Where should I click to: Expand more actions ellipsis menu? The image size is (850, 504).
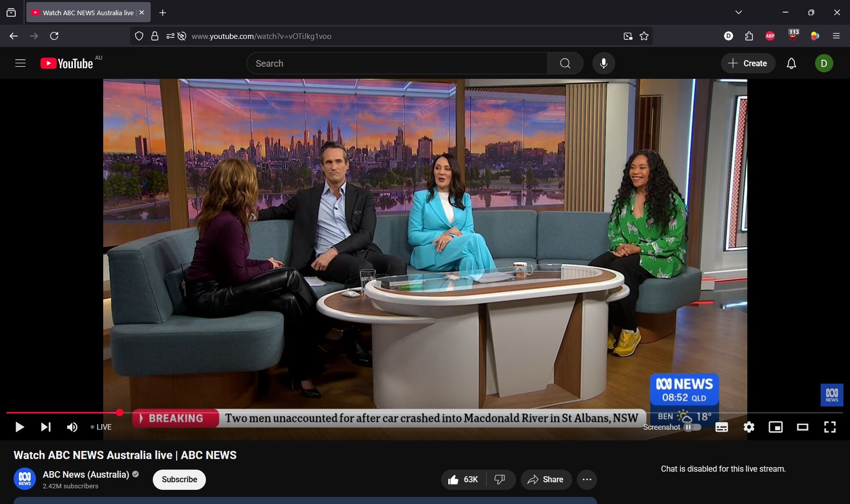click(587, 480)
